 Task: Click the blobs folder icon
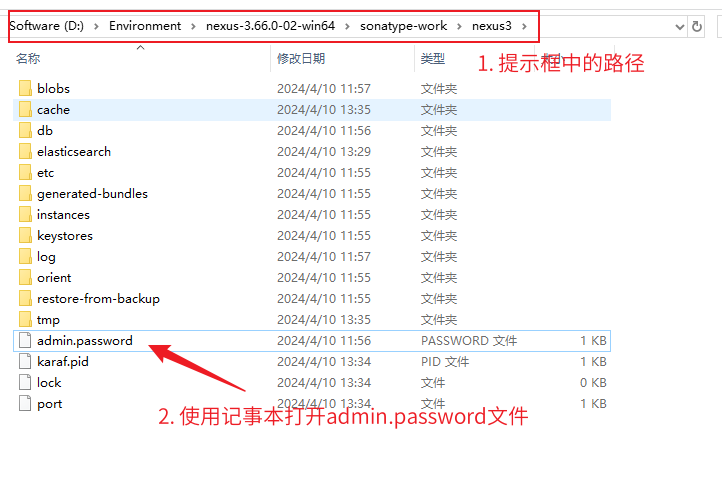pyautogui.click(x=25, y=89)
